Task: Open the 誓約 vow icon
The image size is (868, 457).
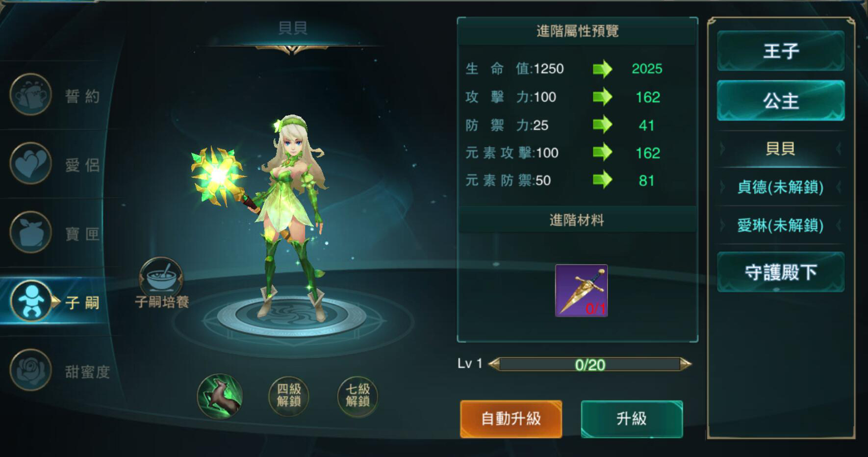Action: [x=31, y=95]
